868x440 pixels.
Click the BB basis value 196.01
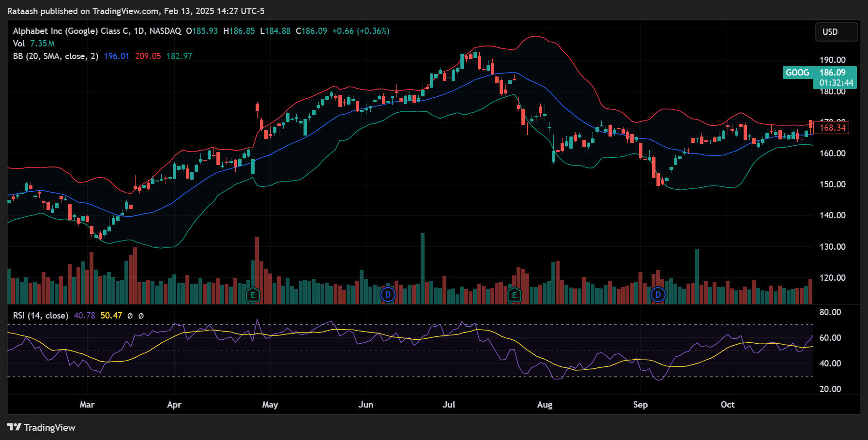click(117, 56)
